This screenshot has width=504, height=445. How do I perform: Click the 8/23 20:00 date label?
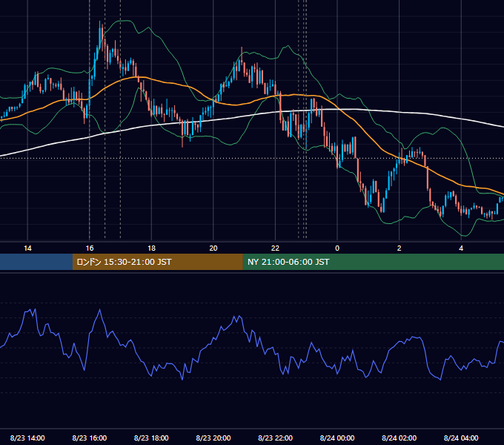tap(213, 438)
